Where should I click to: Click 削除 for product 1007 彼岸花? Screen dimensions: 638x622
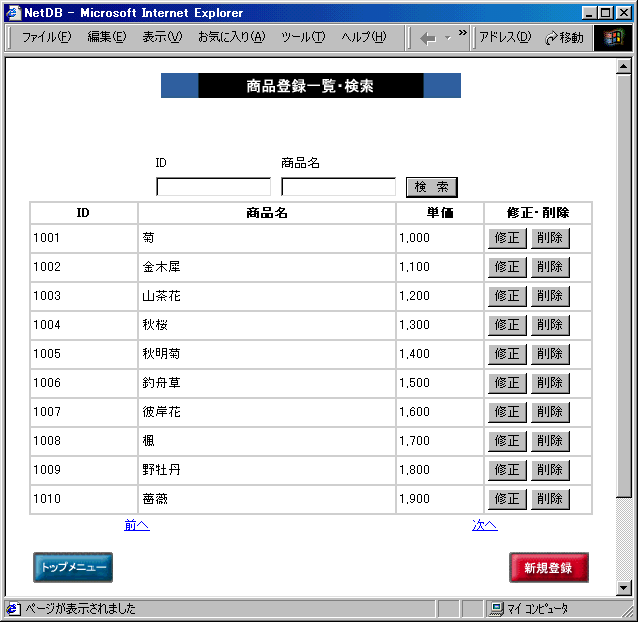point(551,412)
